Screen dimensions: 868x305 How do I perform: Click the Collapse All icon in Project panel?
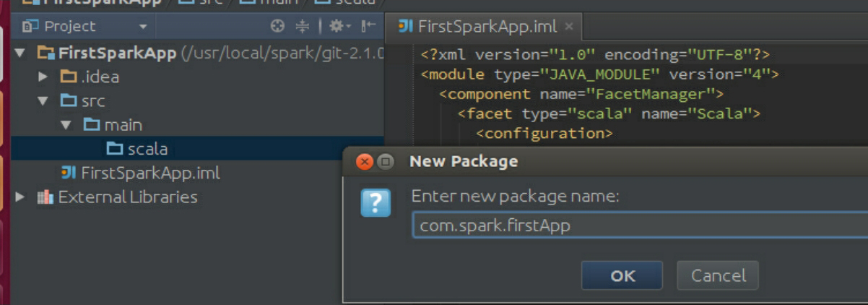point(303,27)
